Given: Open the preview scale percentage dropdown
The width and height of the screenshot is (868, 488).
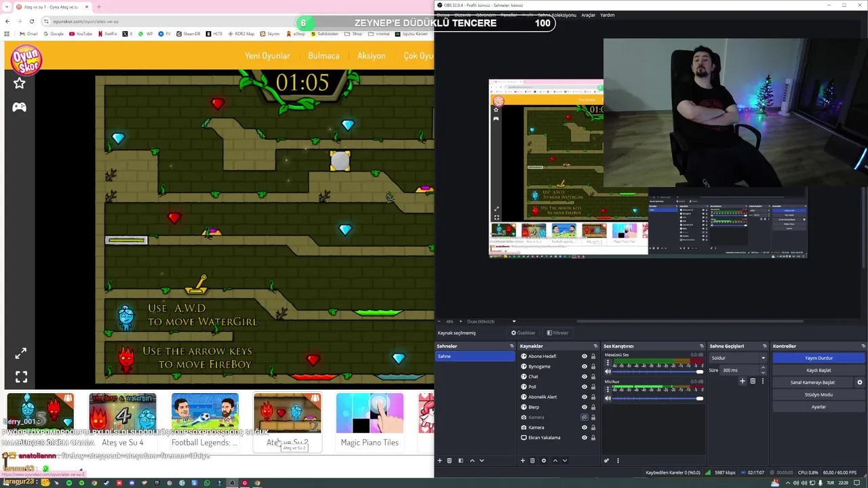Looking at the screenshot, I should pyautogui.click(x=513, y=321).
